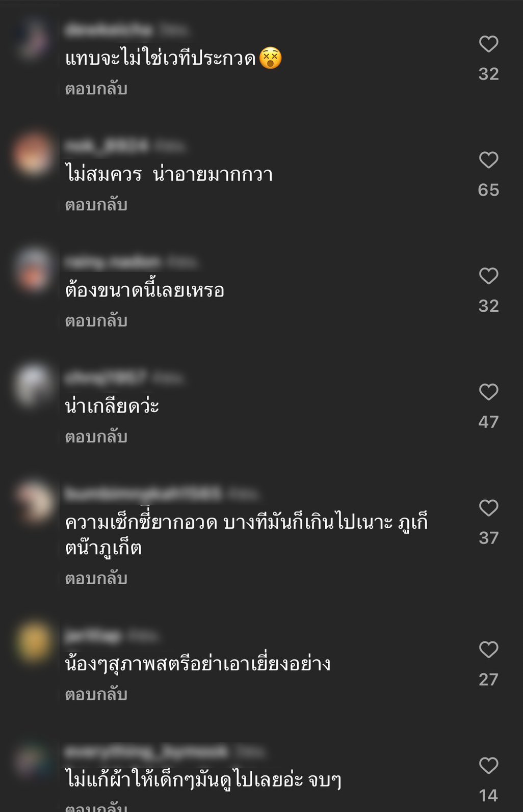The width and height of the screenshot is (523, 812).
Task: Open the avatar beside น่าเกลียดว่ะ comment
Action: click(34, 386)
